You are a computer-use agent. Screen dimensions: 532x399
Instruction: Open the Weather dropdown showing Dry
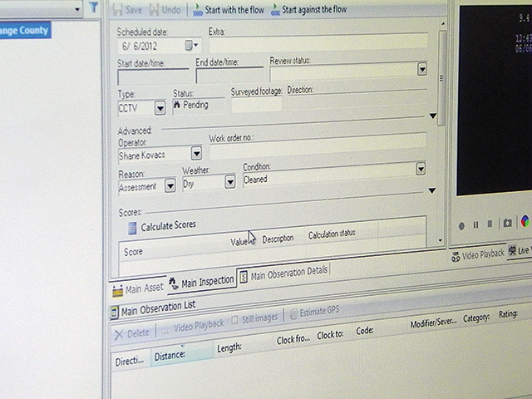229,183
